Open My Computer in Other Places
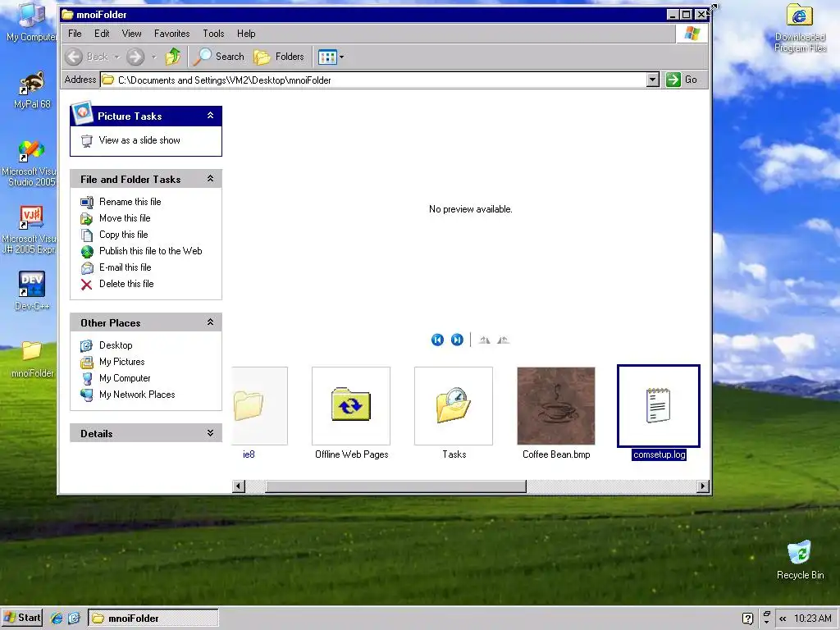The image size is (840, 630). (125, 378)
